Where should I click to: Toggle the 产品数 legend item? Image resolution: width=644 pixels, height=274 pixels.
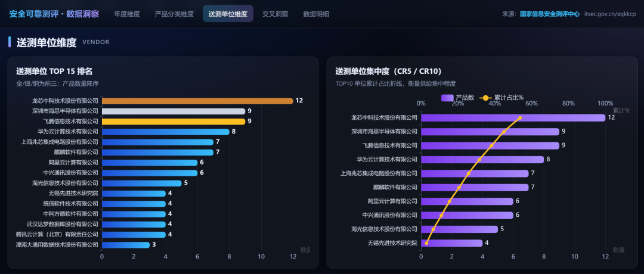click(x=457, y=98)
